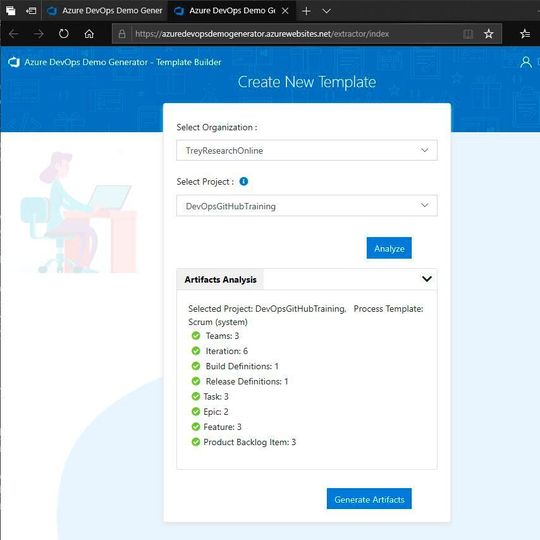Click the 'Release Definitions: 1' entry

click(x=247, y=381)
